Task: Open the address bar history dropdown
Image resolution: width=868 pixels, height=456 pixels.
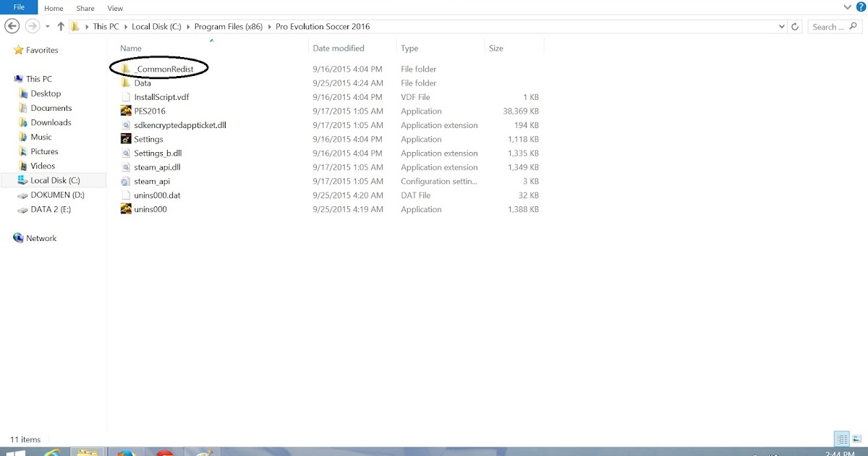Action: pos(781,27)
